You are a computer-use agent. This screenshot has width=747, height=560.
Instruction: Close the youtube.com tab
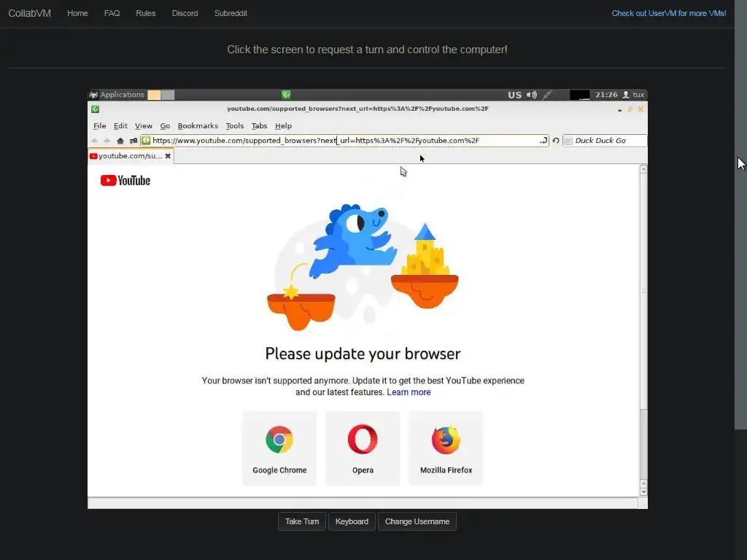pos(168,156)
